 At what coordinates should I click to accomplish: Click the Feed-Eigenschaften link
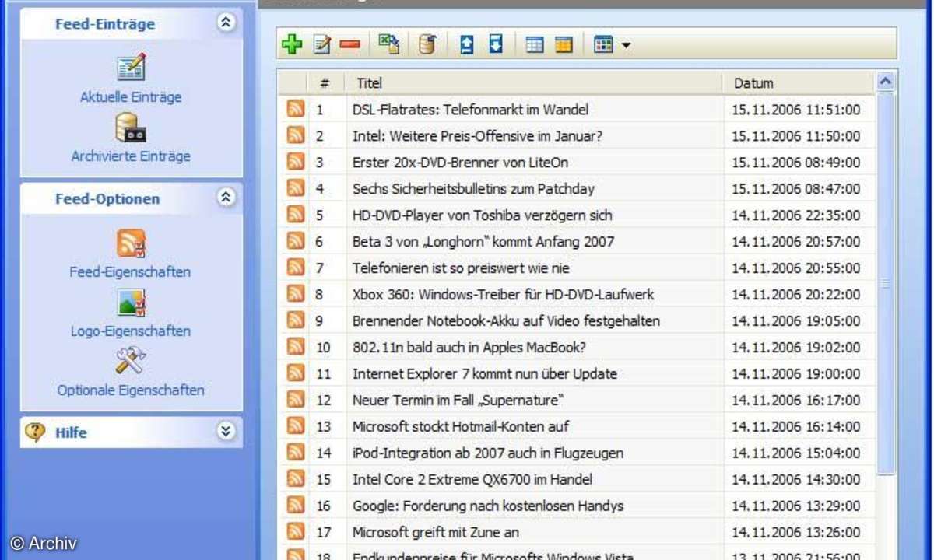131,272
